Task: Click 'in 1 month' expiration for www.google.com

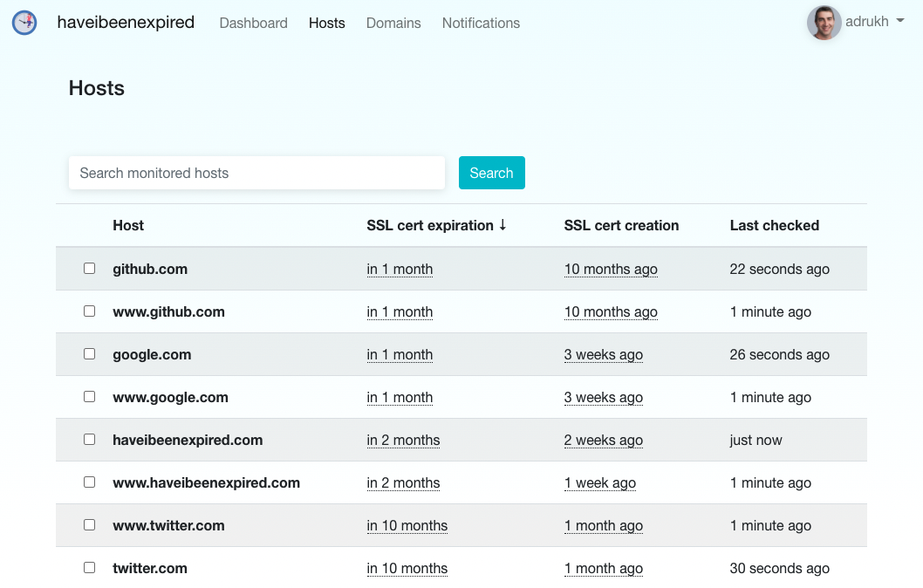Action: point(400,397)
